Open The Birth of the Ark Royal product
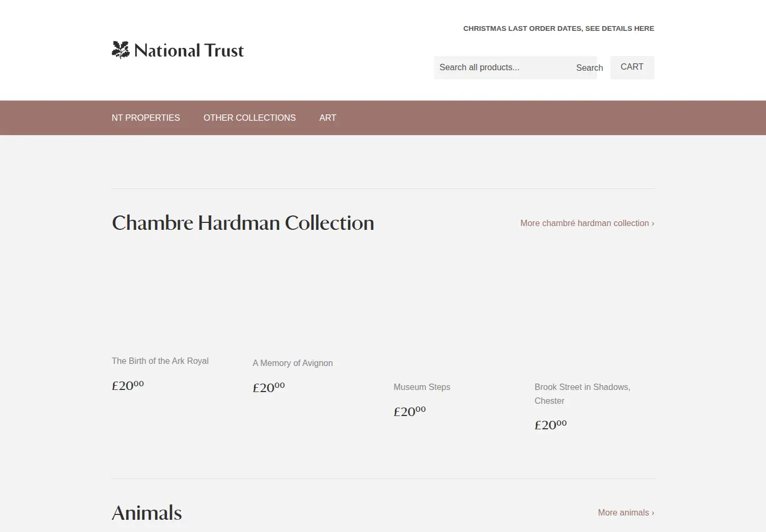 pyautogui.click(x=160, y=361)
